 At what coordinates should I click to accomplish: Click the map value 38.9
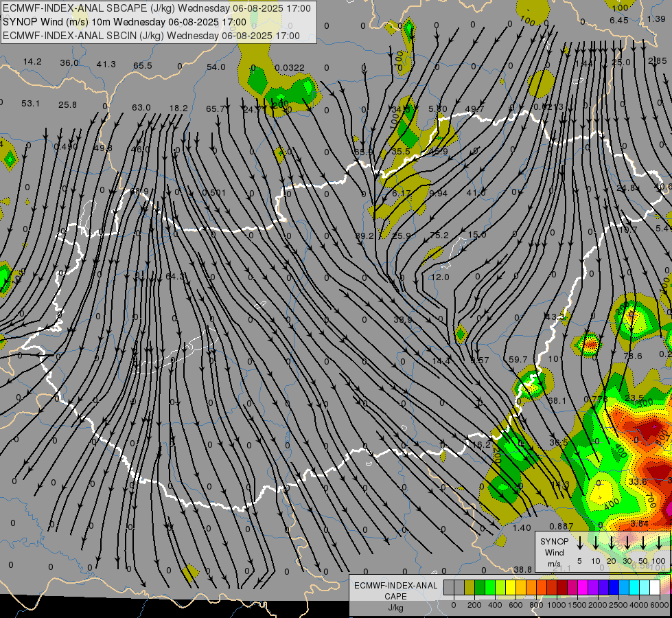tap(403, 319)
